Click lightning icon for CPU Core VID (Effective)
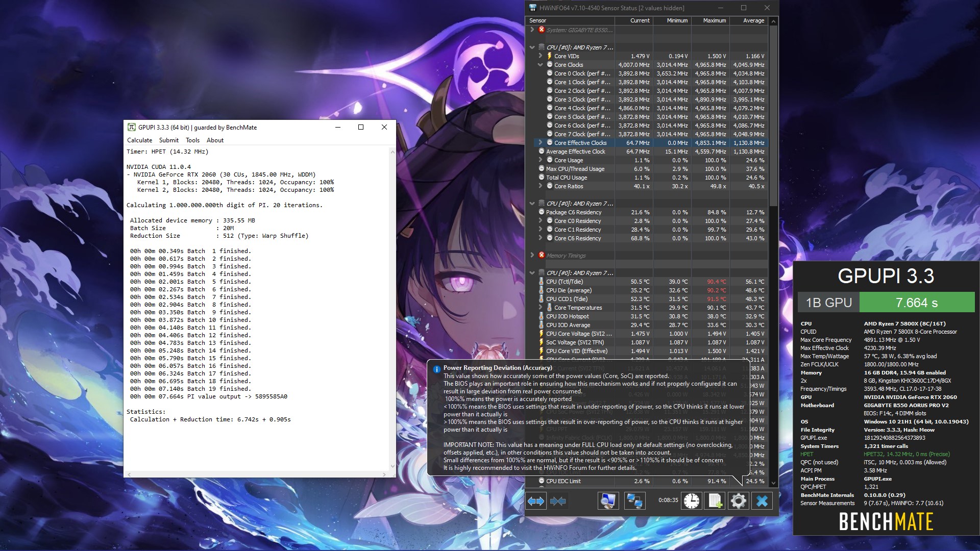The height and width of the screenshot is (551, 980). pyautogui.click(x=542, y=351)
